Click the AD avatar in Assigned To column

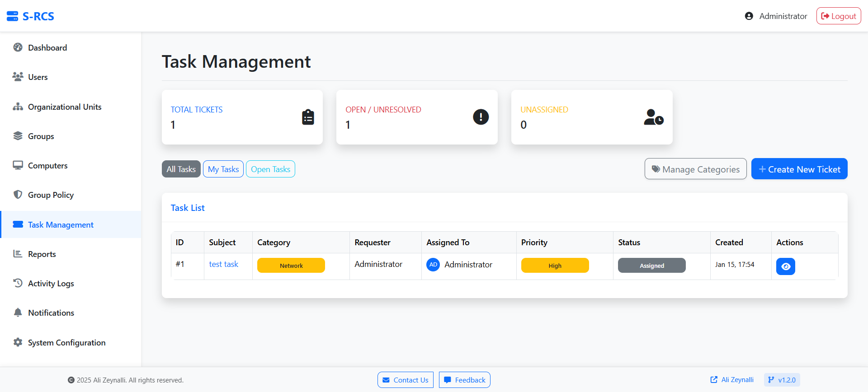tap(433, 265)
